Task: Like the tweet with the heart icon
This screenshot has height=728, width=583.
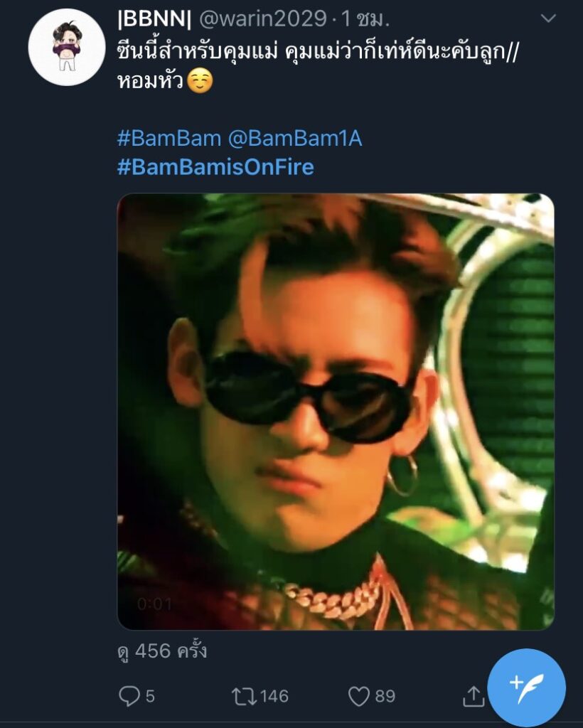Action: tap(359, 696)
